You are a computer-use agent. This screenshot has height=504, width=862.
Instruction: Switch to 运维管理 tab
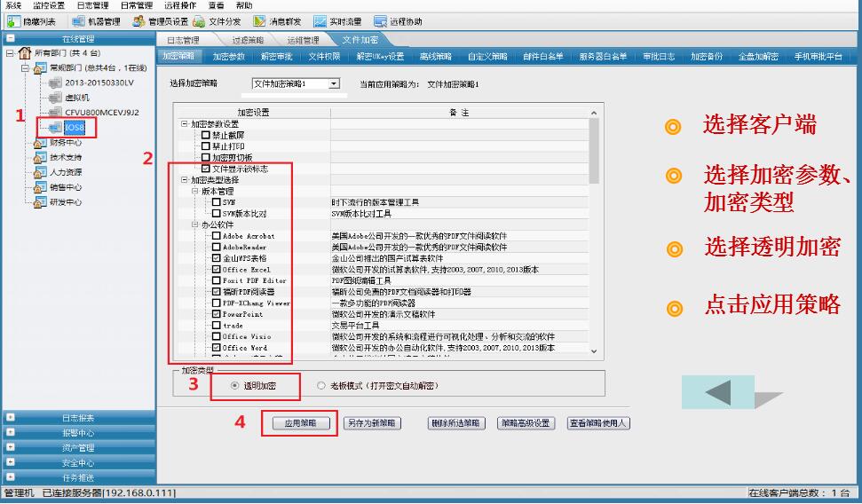click(x=303, y=40)
